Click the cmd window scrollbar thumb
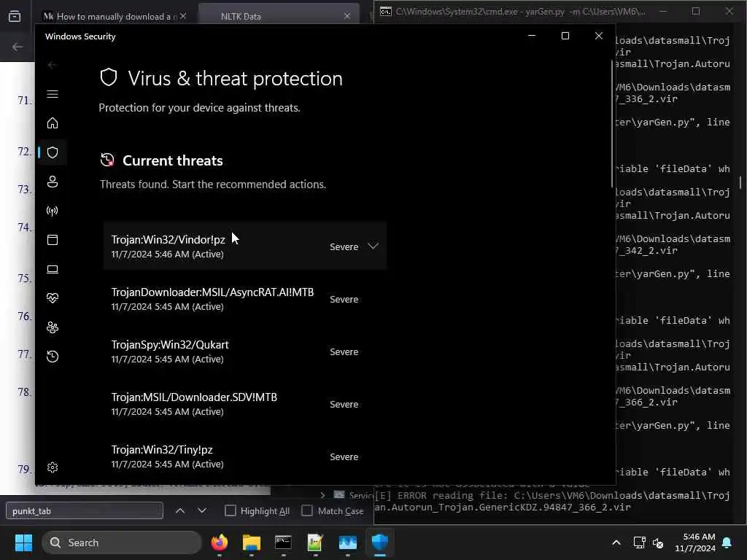Image resolution: width=747 pixels, height=560 pixels. pyautogui.click(x=740, y=182)
